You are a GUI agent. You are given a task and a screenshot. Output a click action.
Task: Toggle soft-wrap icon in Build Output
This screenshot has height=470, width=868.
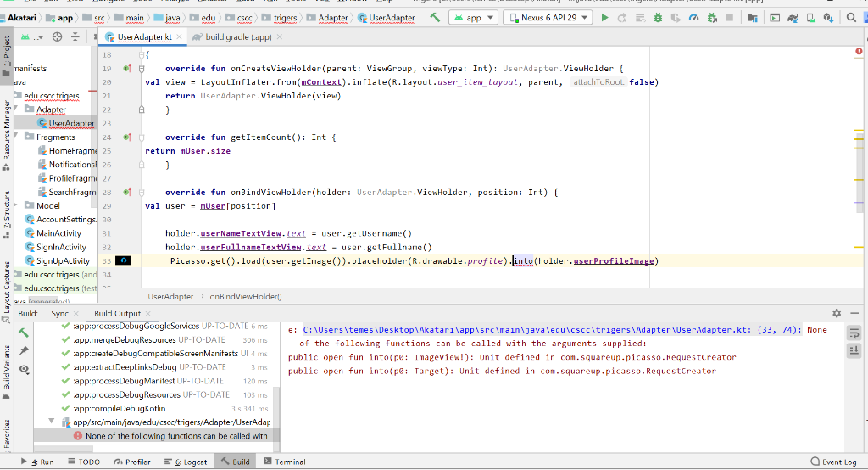854,333
